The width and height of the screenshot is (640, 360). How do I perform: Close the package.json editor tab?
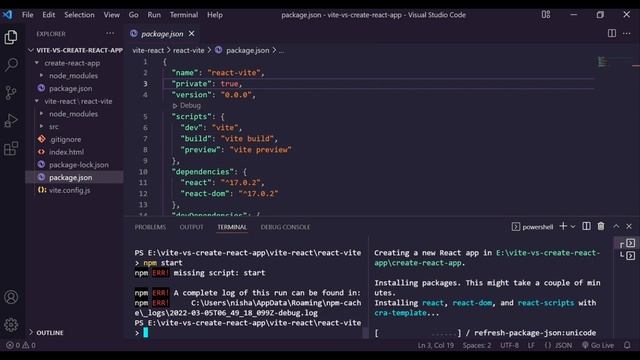[x=191, y=34]
